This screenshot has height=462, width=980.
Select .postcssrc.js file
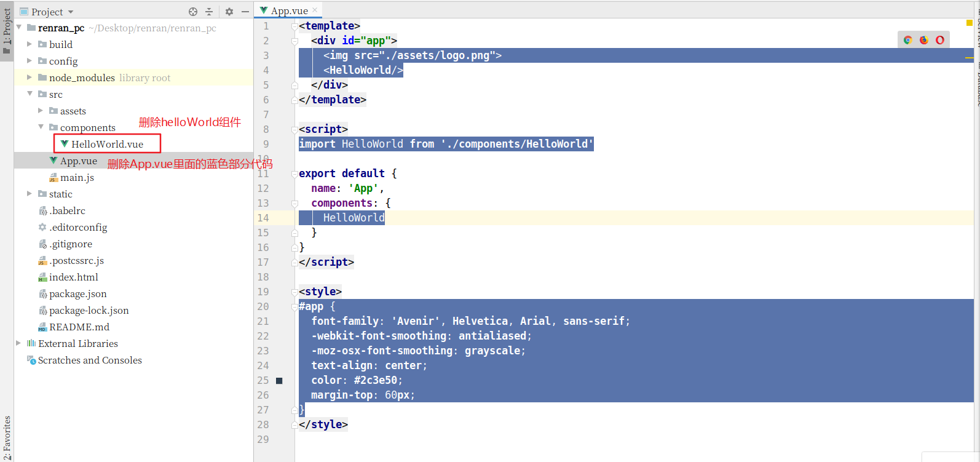[76, 260]
